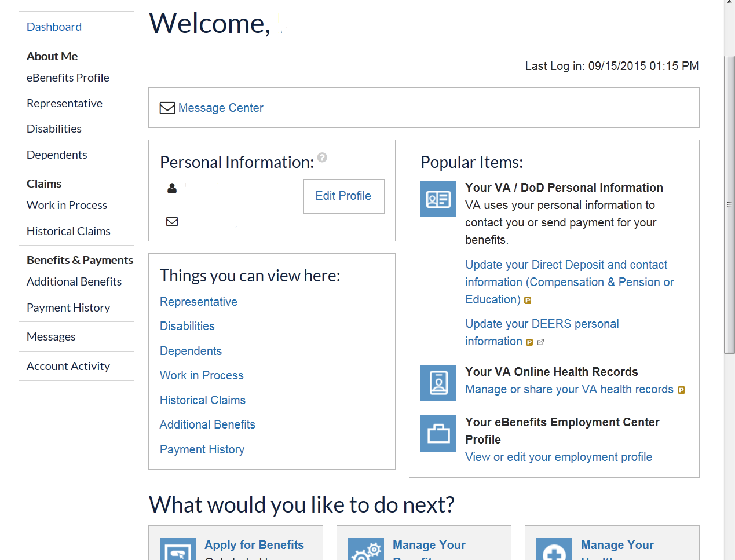Open Update your DEERS personal information link
Image resolution: width=735 pixels, height=560 pixels.
[x=542, y=332]
